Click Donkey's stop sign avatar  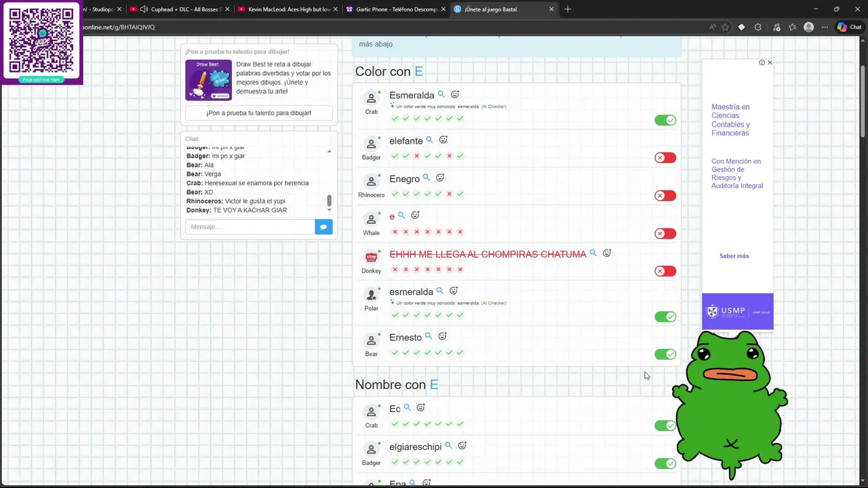[x=371, y=257]
